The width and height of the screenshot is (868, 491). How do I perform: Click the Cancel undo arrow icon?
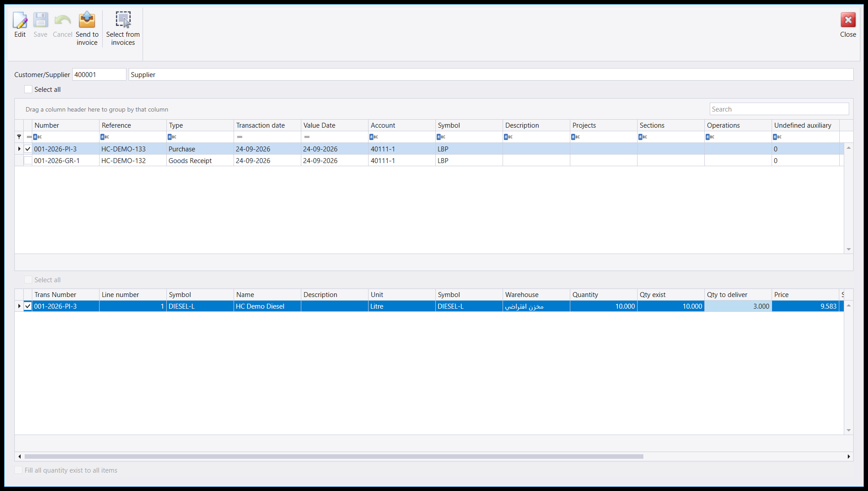pos(62,20)
